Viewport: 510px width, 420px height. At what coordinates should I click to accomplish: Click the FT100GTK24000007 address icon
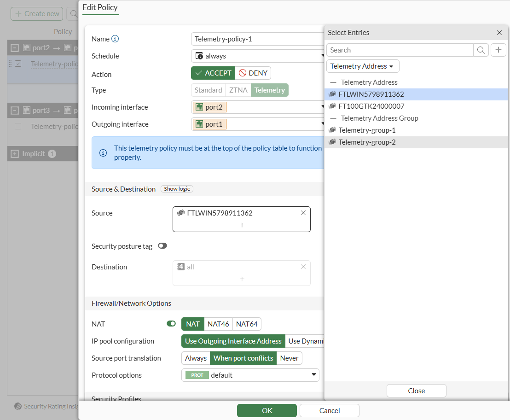332,106
